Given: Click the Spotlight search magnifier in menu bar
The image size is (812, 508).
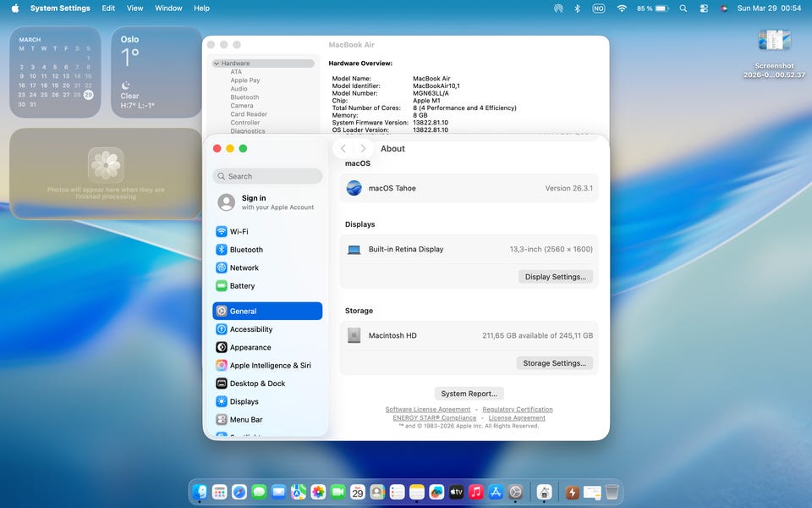Looking at the screenshot, I should pyautogui.click(x=683, y=8).
